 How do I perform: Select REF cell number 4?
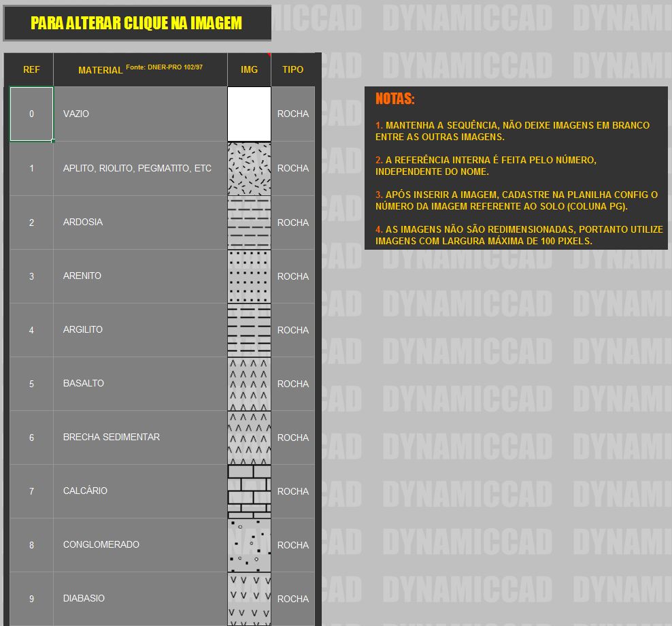(31, 330)
